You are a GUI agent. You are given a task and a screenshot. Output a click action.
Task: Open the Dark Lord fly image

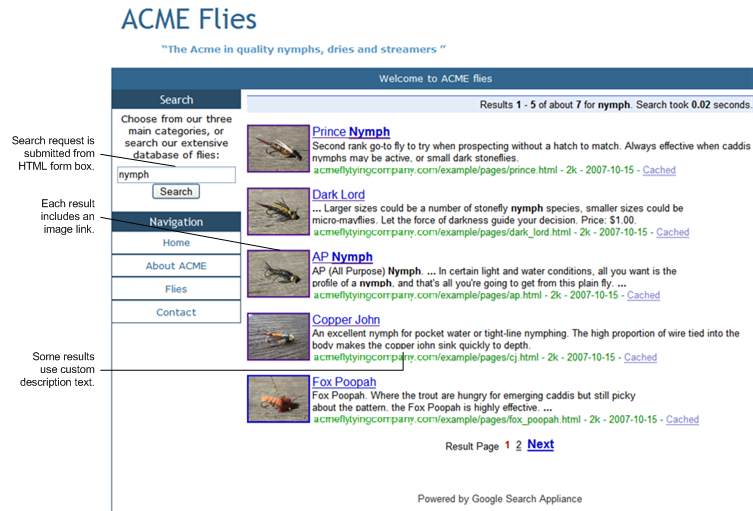pyautogui.click(x=278, y=211)
